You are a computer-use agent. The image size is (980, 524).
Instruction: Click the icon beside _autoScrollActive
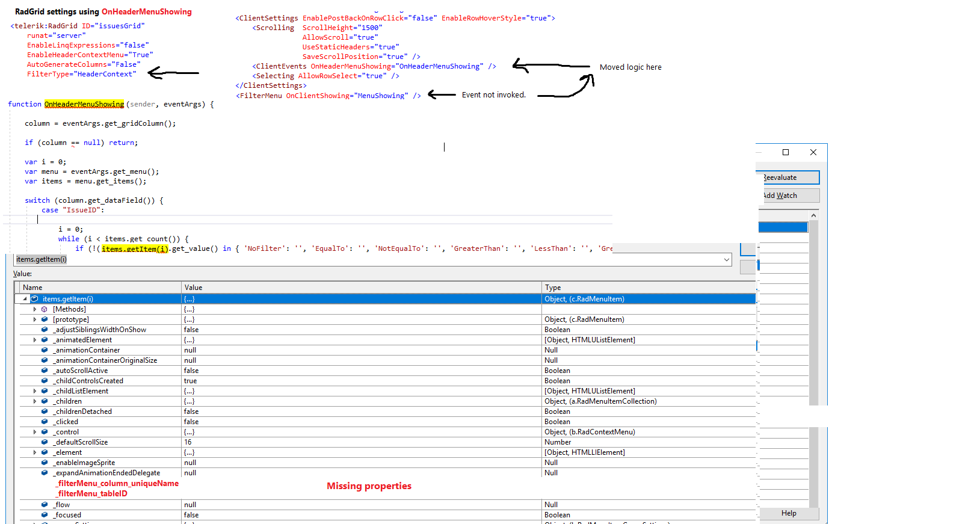point(45,371)
